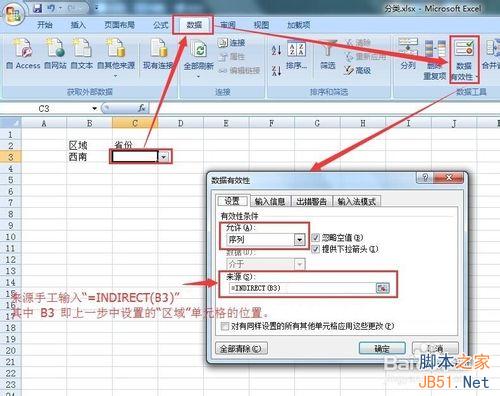Open the Insert (插入) ribbon tab
Image resolution: width=500 pixels, height=396 pixels.
[78, 25]
